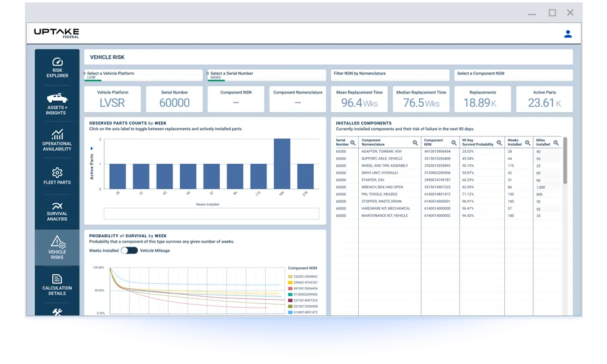Viewport: 607px width, 364px height.
Task: Click the Serial Number 60000 card
Action: [174, 99]
